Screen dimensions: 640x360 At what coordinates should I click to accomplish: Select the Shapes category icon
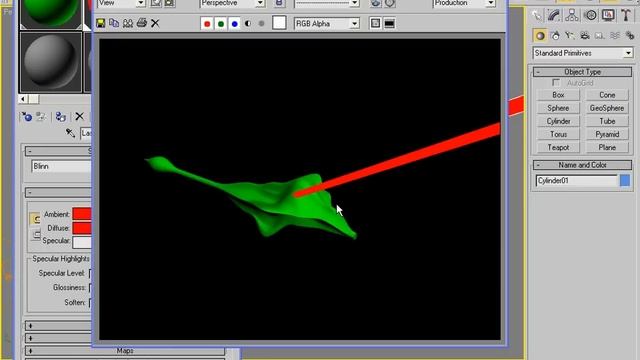(x=555, y=36)
